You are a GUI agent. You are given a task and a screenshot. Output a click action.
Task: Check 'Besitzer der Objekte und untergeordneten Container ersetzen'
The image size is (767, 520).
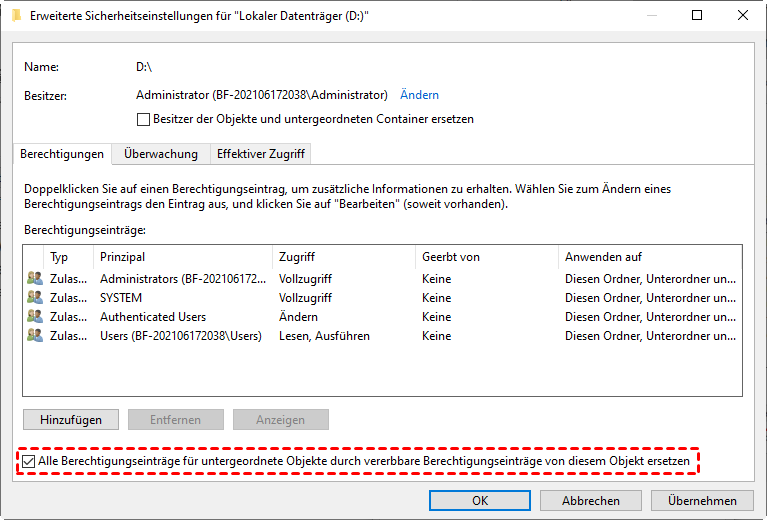click(143, 119)
